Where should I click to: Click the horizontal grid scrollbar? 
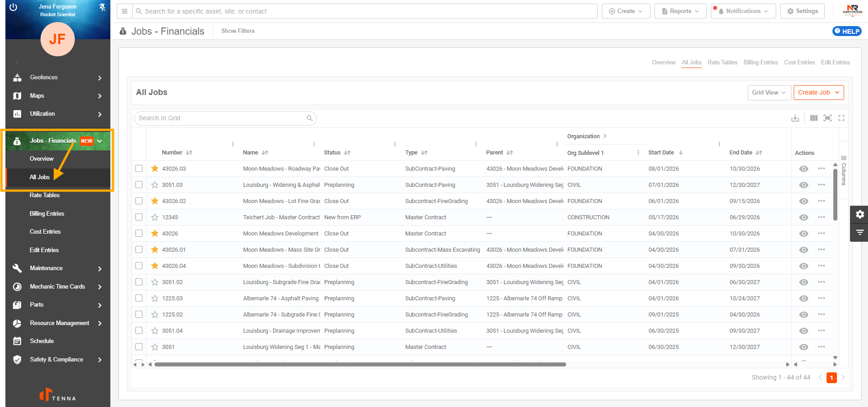pyautogui.click(x=360, y=365)
